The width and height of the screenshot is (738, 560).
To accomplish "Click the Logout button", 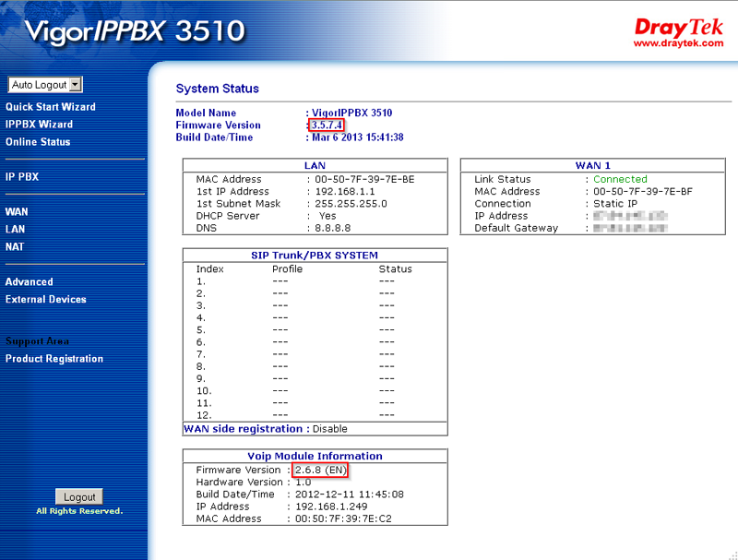I will pos(79,497).
